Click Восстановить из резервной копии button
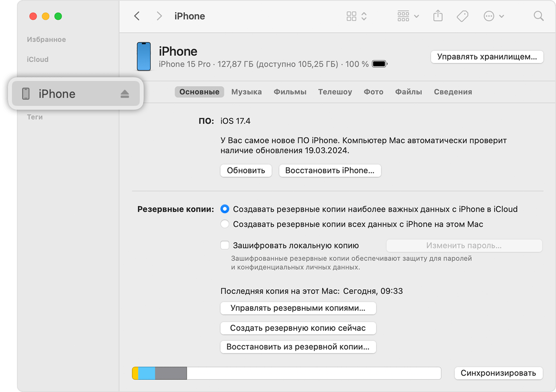Screen dimensions: 556x392 tap(298, 347)
